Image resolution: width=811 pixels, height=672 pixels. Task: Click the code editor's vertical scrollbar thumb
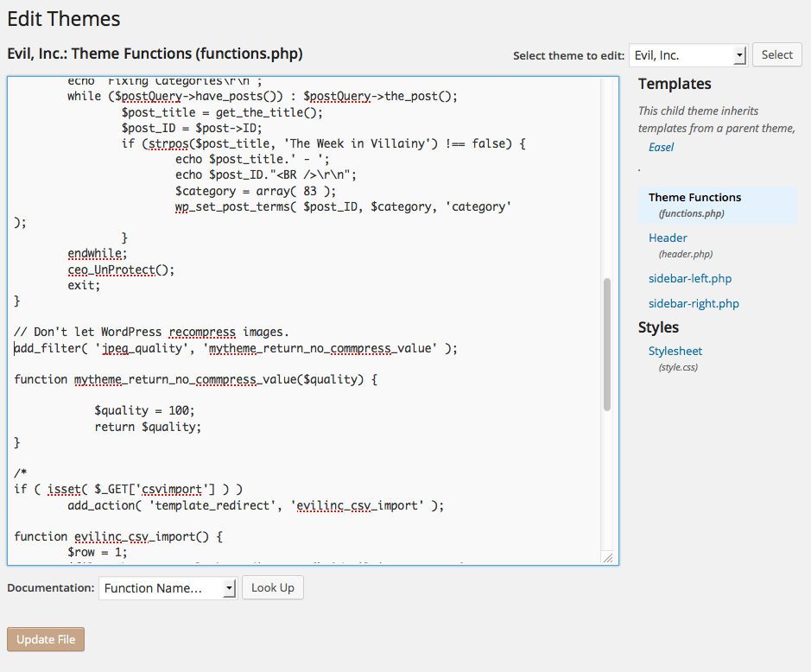(607, 344)
